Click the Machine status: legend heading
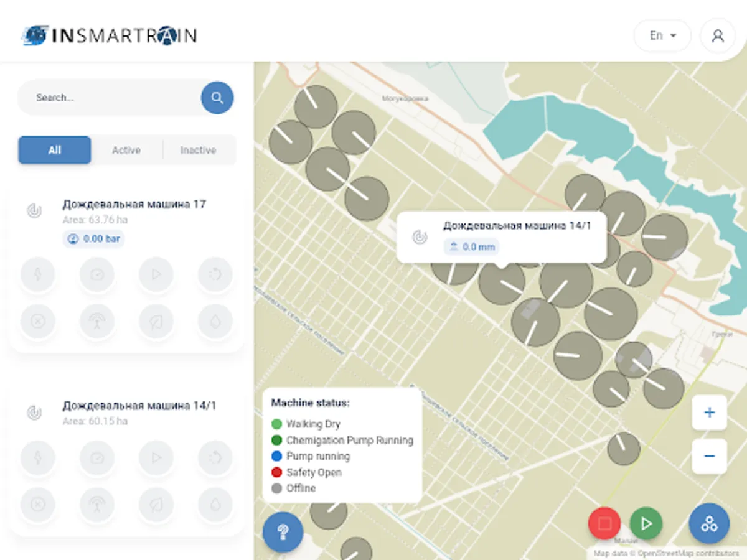The height and width of the screenshot is (560, 747). pos(310,403)
